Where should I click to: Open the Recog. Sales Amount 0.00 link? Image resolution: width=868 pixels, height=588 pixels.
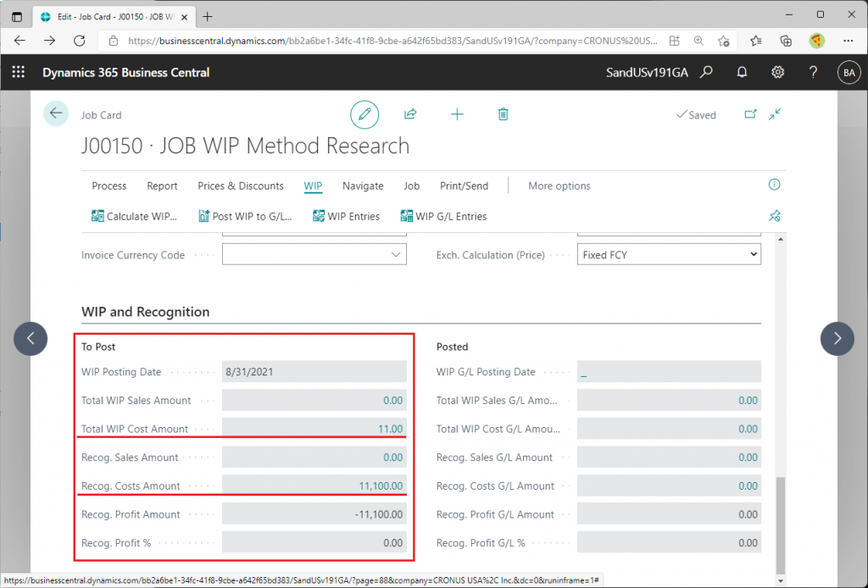(392, 458)
